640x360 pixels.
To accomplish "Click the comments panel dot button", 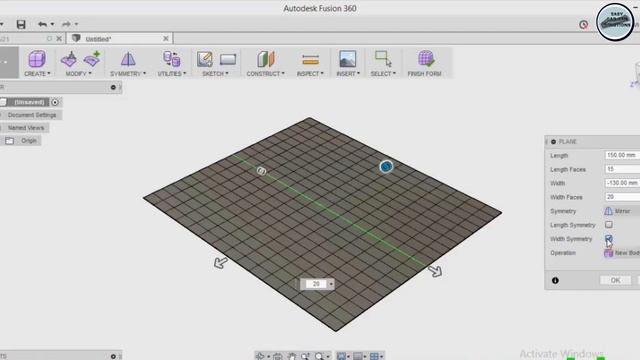I will 113,356.
